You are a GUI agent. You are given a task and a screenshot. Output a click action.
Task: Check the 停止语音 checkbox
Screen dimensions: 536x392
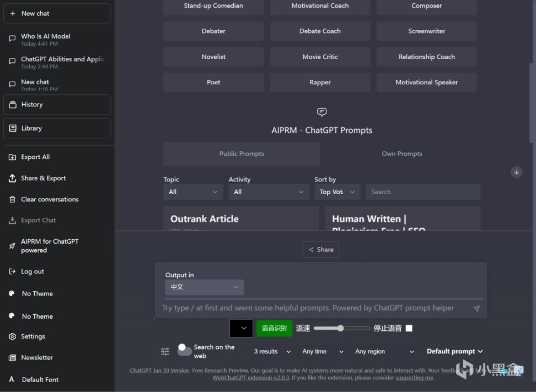[409, 329]
